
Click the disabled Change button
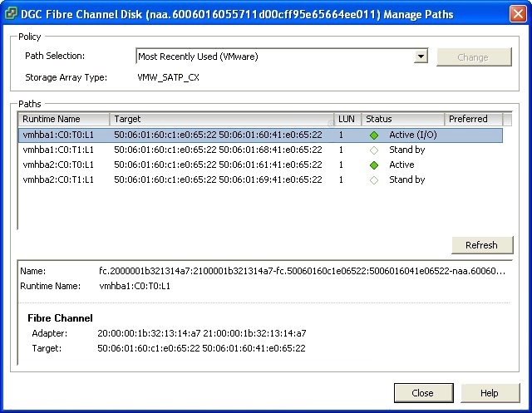(x=474, y=57)
